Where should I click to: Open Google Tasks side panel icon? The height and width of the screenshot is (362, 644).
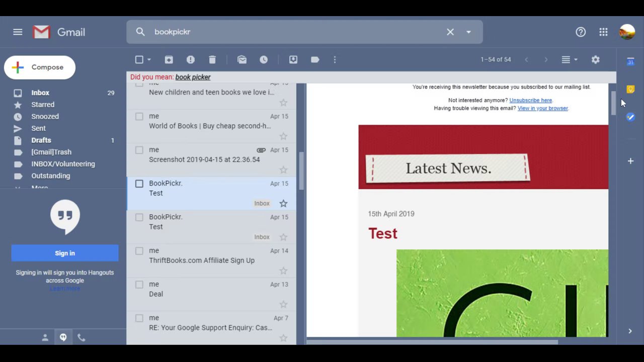(x=630, y=117)
